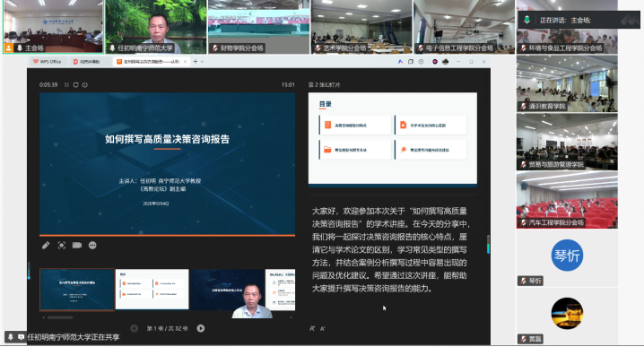Expand the dropdown arrow beside new tab plus
The width and height of the screenshot is (644, 347).
[x=202, y=62]
